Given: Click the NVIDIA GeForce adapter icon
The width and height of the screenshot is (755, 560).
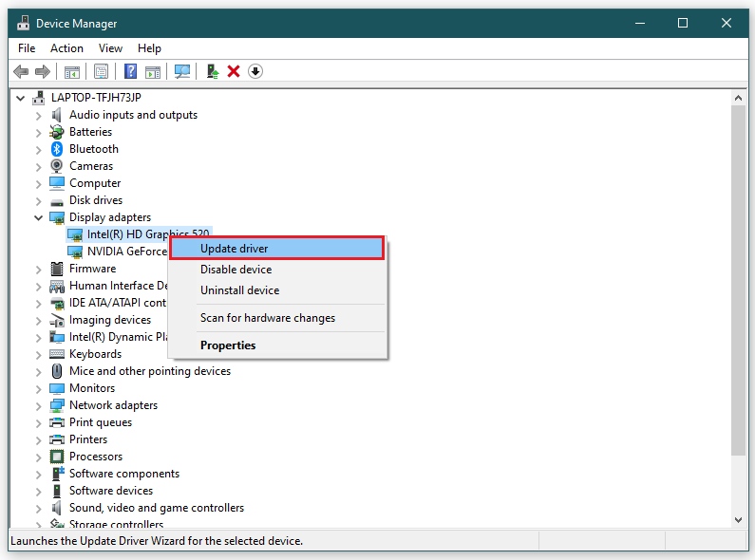Looking at the screenshot, I should (x=75, y=252).
